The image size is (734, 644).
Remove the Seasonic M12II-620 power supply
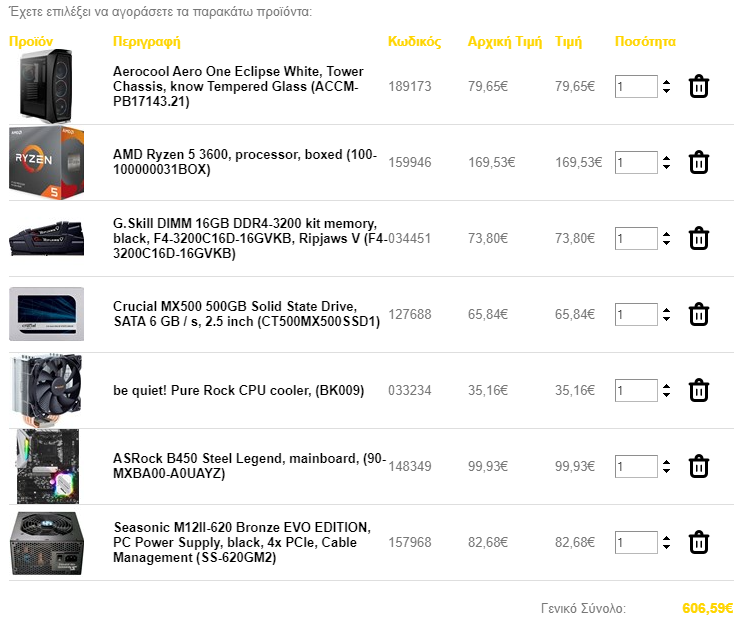(x=698, y=542)
